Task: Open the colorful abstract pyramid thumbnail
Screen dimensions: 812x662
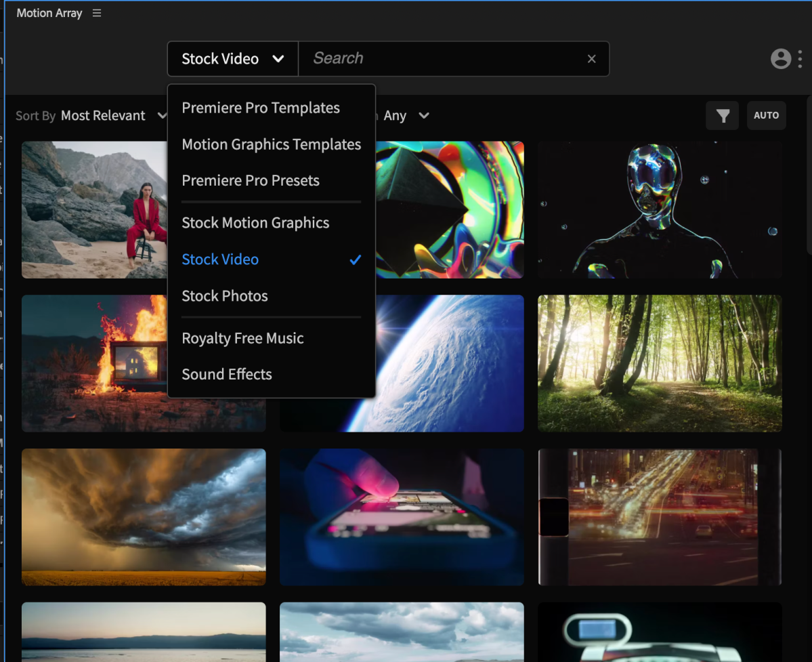Action: coord(450,210)
